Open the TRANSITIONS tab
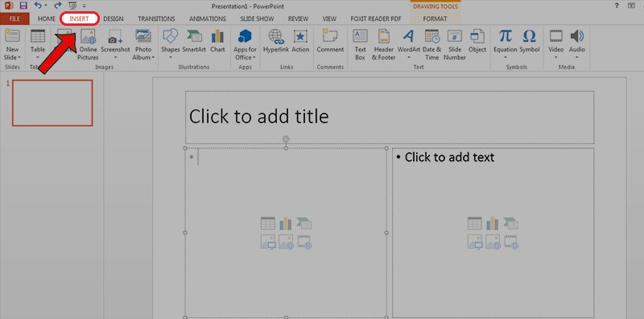 tap(156, 19)
